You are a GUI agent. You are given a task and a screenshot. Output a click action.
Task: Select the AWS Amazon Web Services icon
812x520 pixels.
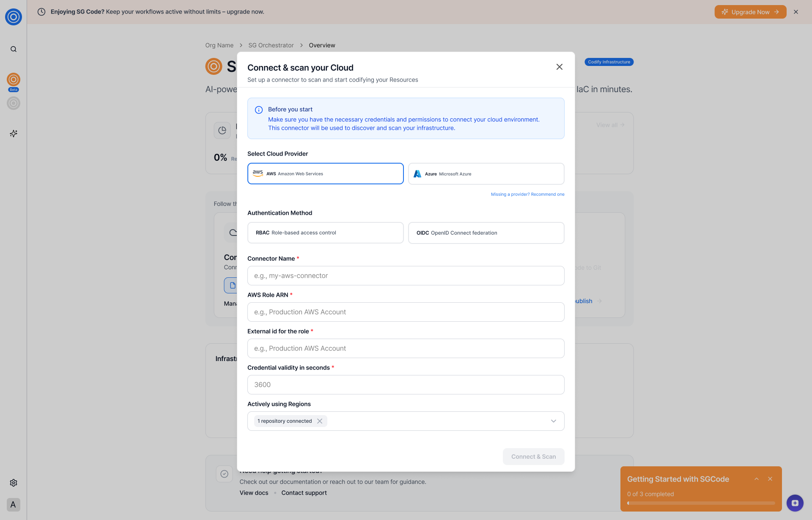click(x=258, y=173)
